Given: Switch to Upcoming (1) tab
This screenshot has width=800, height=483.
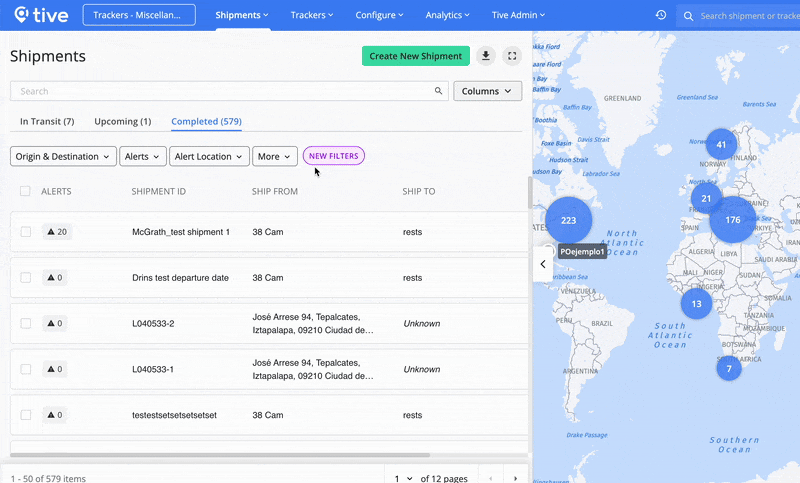Looking at the screenshot, I should pos(123,121).
